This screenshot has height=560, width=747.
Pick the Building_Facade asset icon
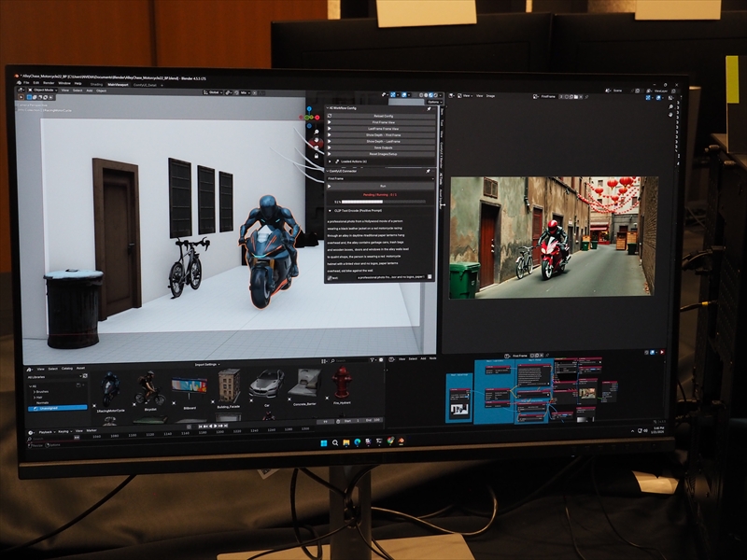pyautogui.click(x=229, y=383)
